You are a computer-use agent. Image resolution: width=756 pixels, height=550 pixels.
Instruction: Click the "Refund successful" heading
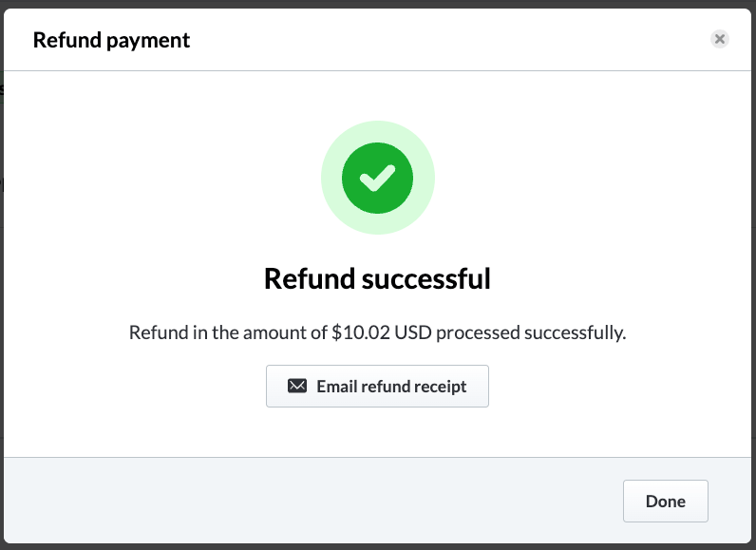click(377, 278)
